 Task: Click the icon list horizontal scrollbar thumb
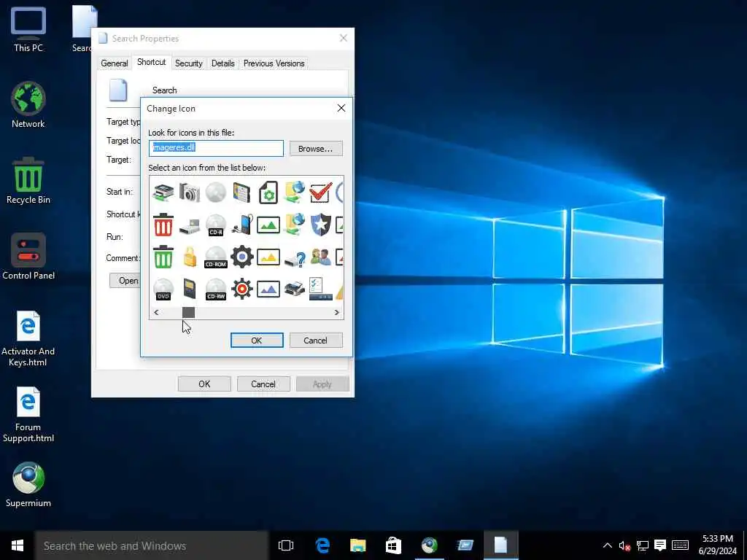pyautogui.click(x=188, y=312)
